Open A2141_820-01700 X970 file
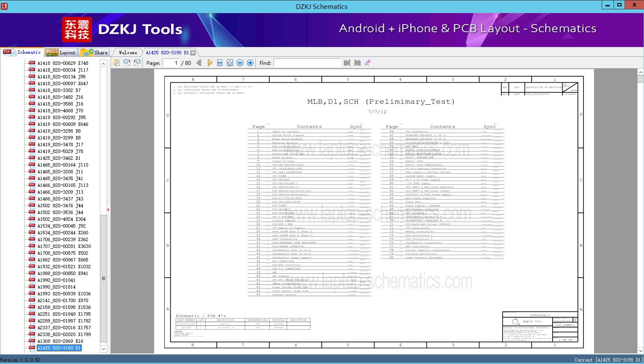This screenshot has width=644, height=364. tap(63, 300)
